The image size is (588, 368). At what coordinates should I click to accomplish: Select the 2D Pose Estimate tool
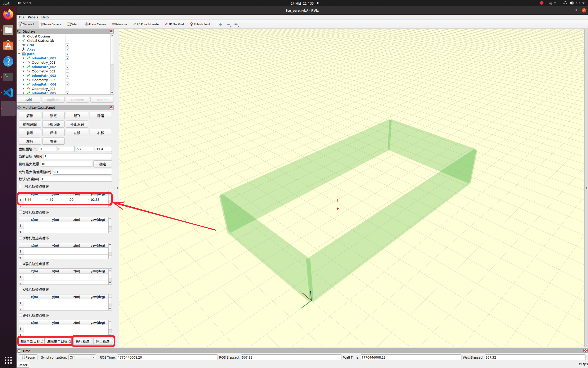pyautogui.click(x=146, y=24)
